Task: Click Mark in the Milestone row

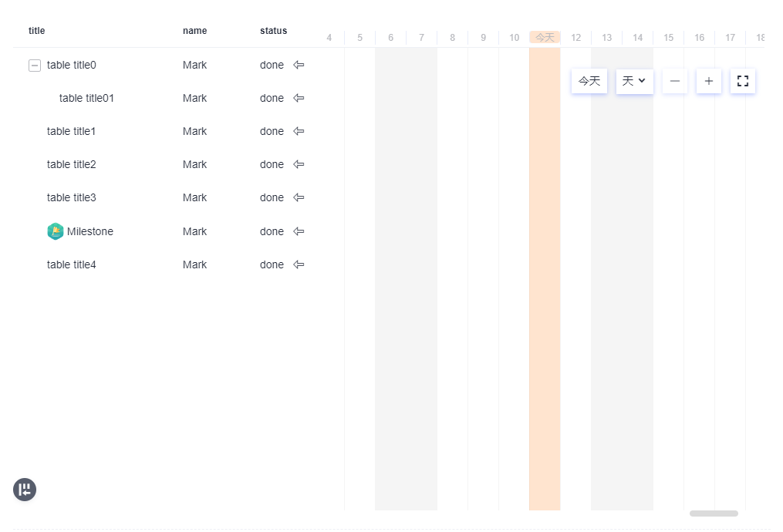Action: pyautogui.click(x=194, y=231)
